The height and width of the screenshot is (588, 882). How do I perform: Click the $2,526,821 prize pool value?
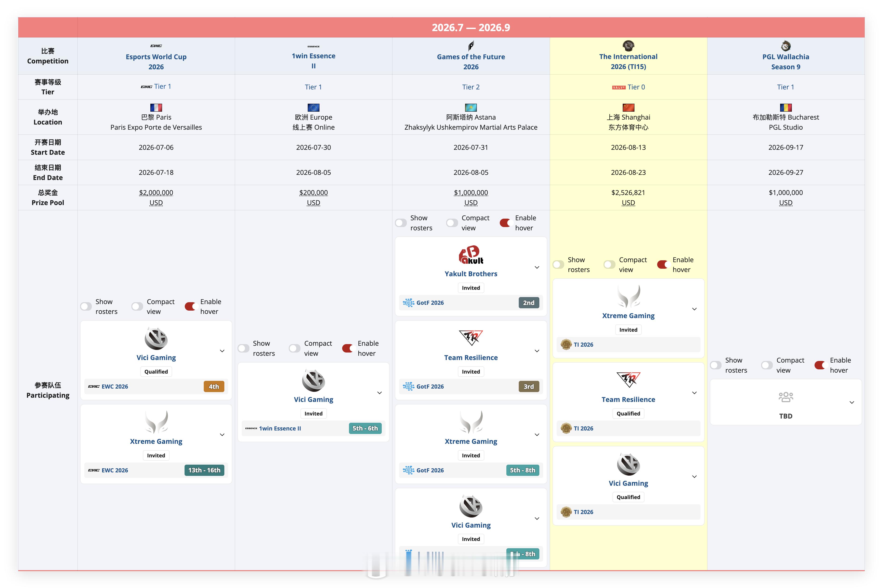(628, 193)
